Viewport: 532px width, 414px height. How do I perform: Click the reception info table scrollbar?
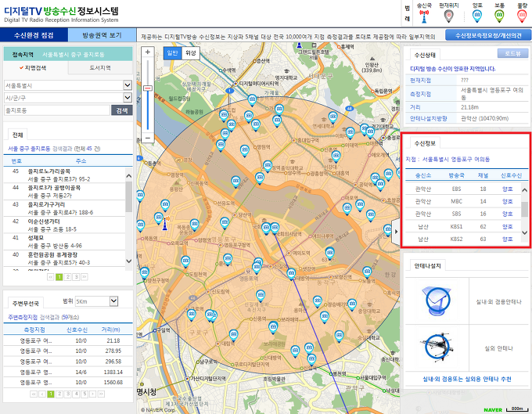(524, 211)
